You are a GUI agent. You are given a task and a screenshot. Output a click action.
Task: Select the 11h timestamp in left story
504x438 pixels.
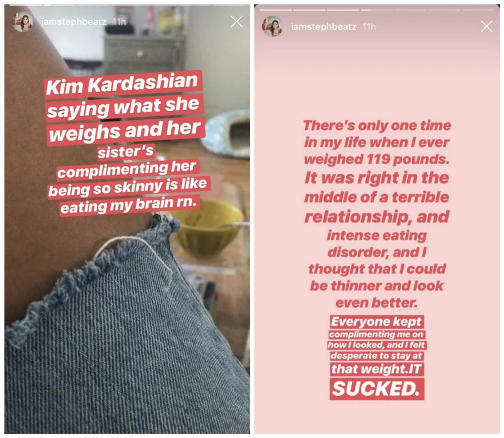tap(119, 22)
